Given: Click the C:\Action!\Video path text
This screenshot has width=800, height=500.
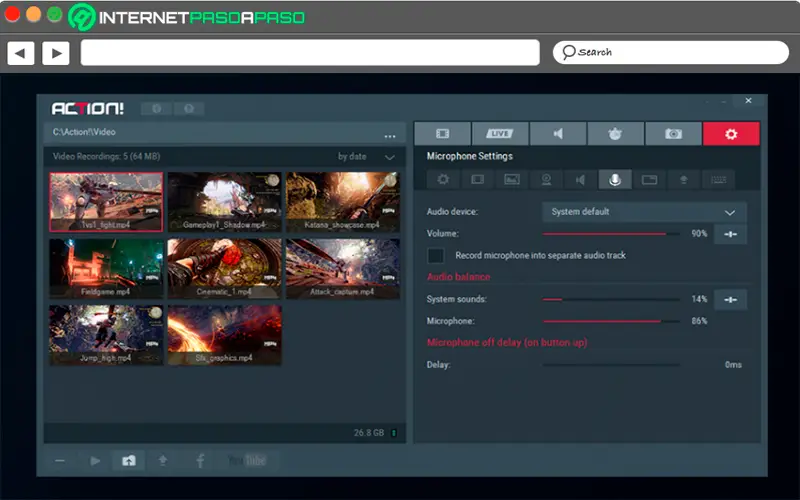Looking at the screenshot, I should 84,132.
